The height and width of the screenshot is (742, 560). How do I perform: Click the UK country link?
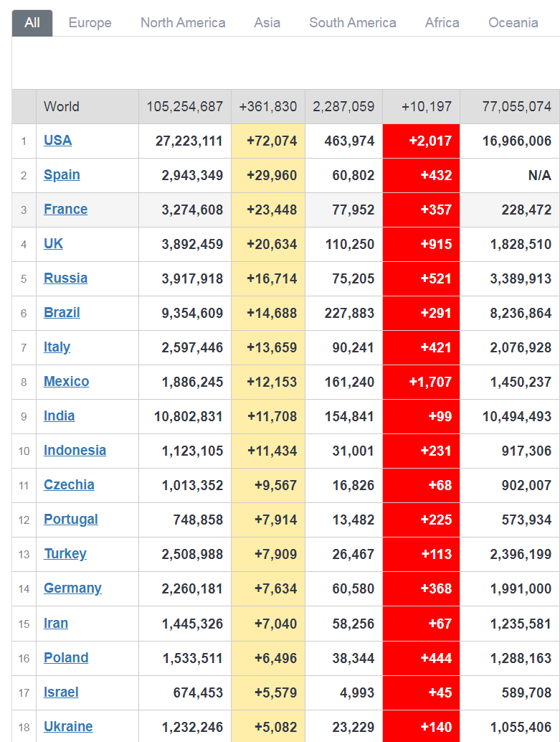[x=53, y=244]
